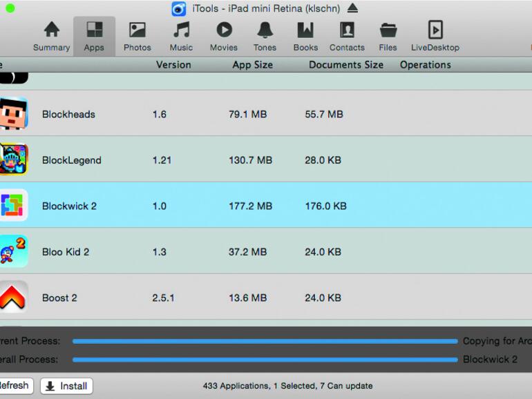Click the 37.2 MB app size value
Viewport: 532px width, 399px height.
pyautogui.click(x=247, y=252)
